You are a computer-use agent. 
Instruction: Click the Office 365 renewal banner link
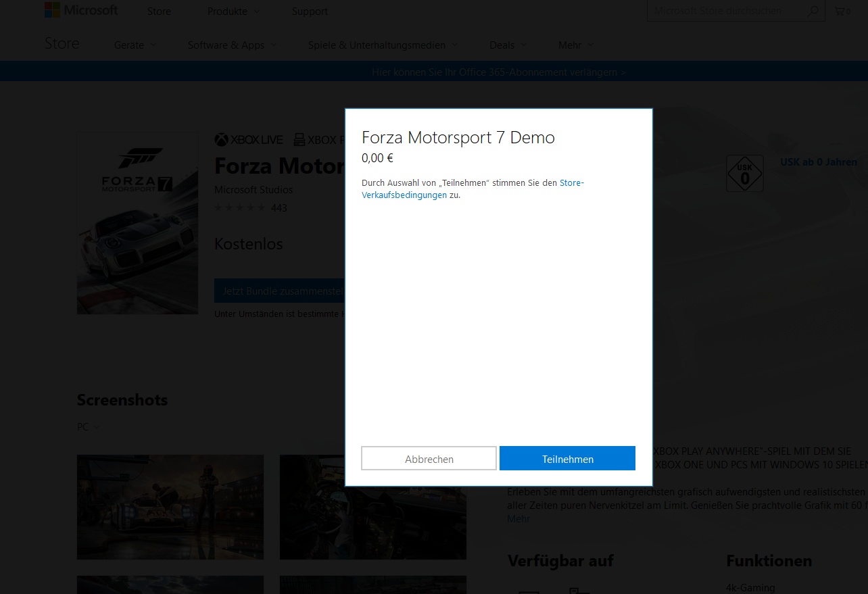[x=499, y=72]
